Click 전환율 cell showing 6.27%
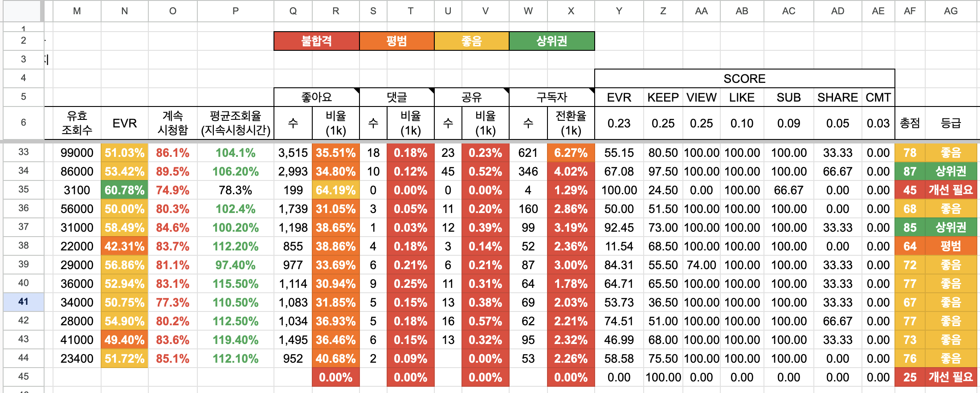 point(571,152)
